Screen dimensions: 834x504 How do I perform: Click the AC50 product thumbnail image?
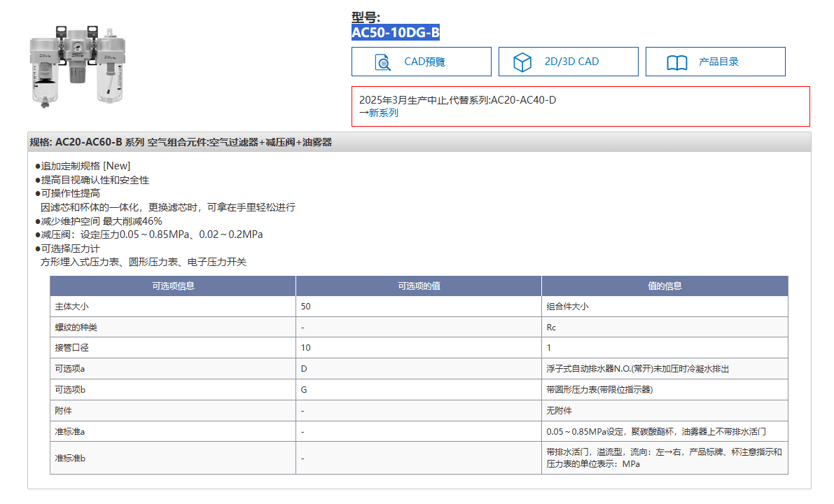point(78,66)
